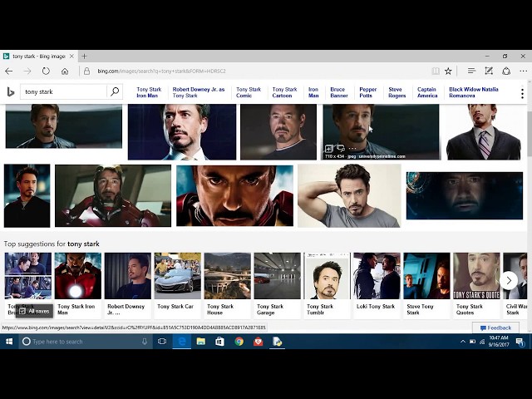Screen dimensions: 532x399
Task: Open Tony Stark Car suggestion
Action: 177,285
